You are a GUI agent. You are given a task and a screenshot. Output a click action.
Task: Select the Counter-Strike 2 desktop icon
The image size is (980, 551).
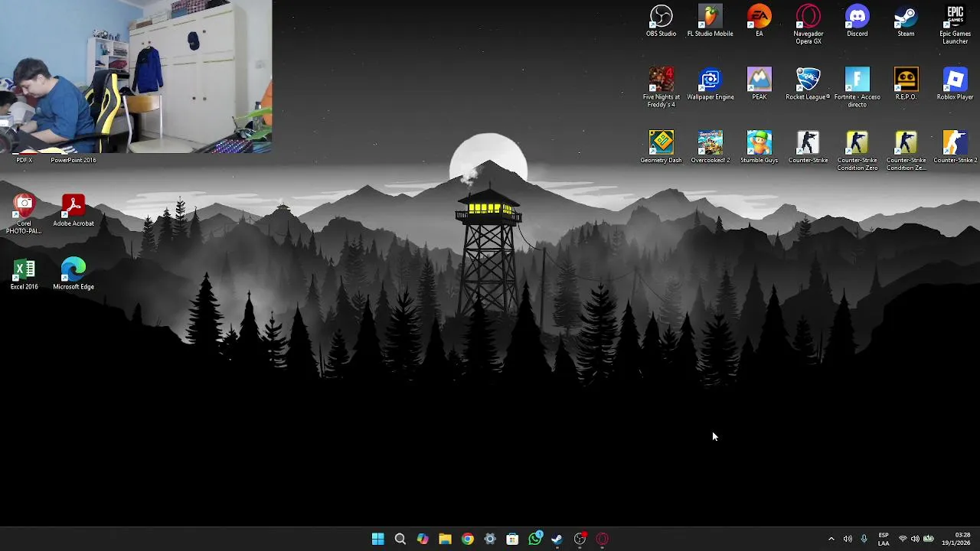(955, 147)
